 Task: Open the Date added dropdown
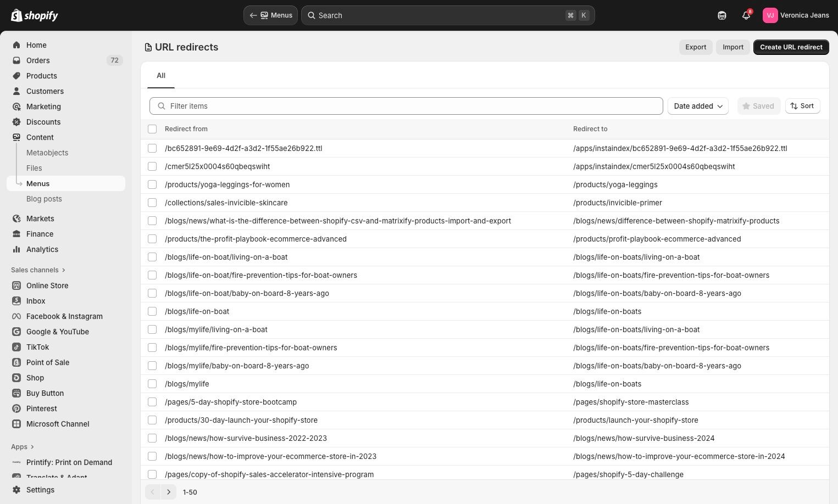698,106
